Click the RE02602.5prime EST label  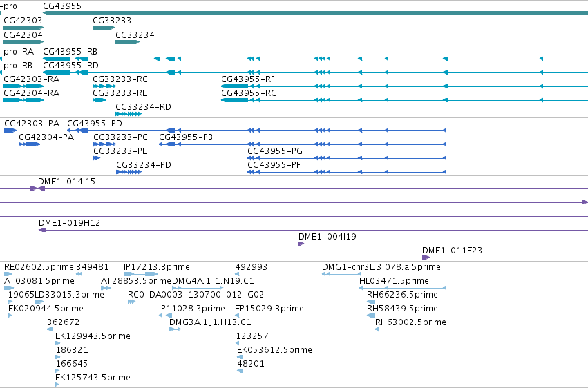click(39, 267)
